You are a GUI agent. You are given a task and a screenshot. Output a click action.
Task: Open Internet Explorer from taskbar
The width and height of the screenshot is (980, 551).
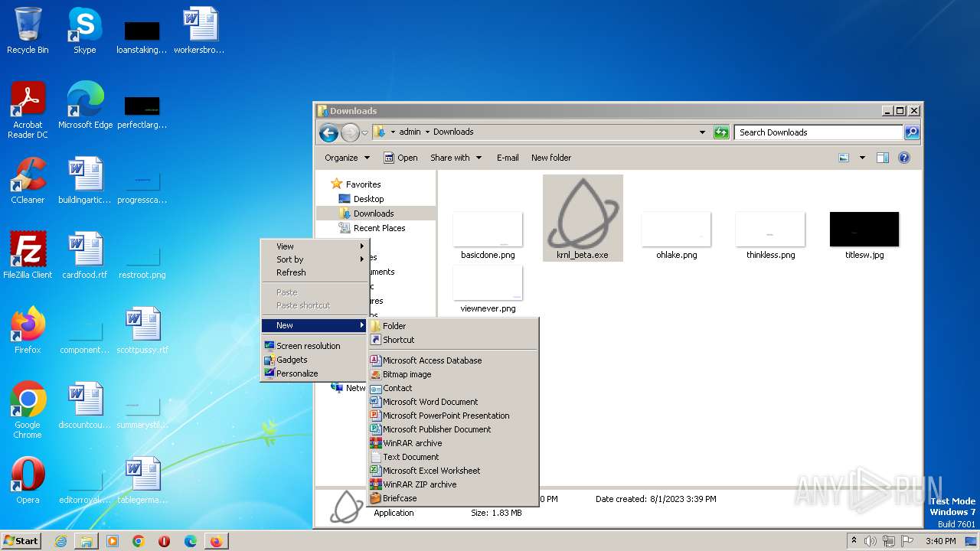[x=60, y=541]
